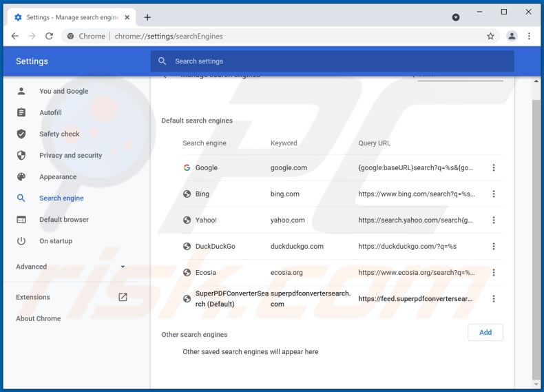The height and width of the screenshot is (392, 544).
Task: Click the Chrome site info icon
Action: tap(70, 36)
